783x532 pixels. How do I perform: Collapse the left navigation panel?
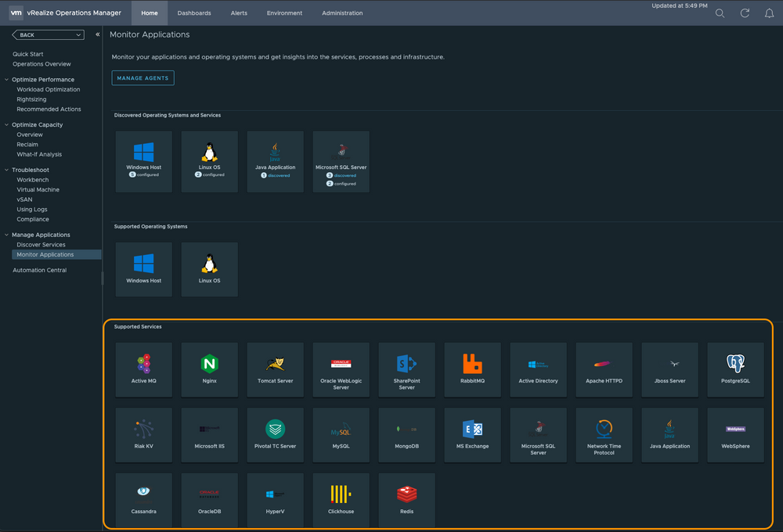pos(98,35)
